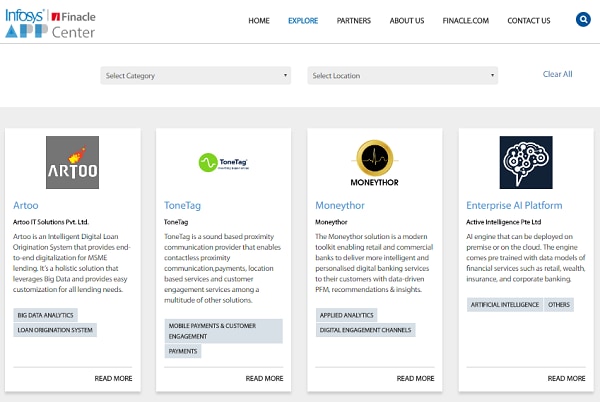Select the PAYMENTS tag on ToneTag
Viewport: 600px width, 402px height.
click(183, 351)
